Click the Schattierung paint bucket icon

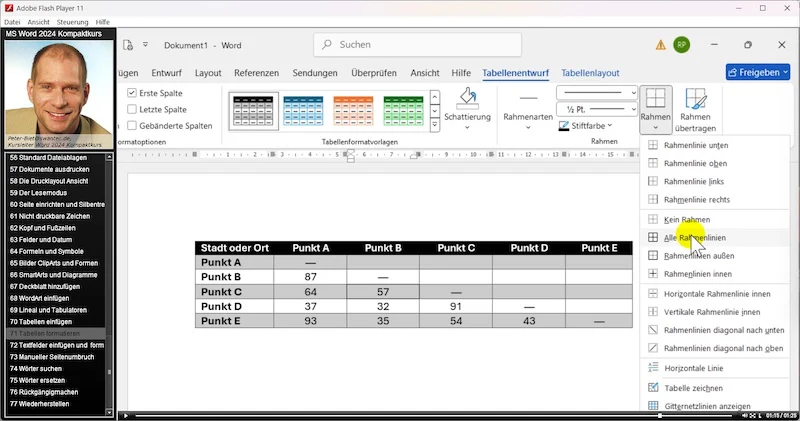point(467,98)
